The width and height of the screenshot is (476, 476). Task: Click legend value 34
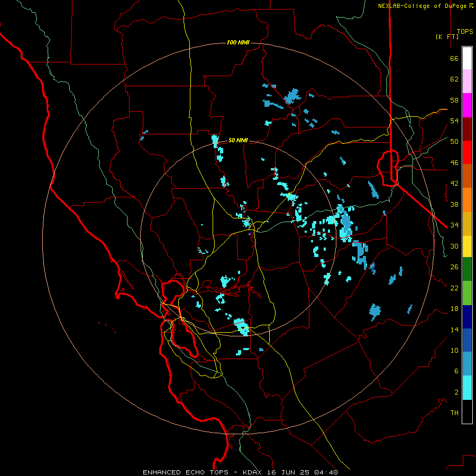454,225
